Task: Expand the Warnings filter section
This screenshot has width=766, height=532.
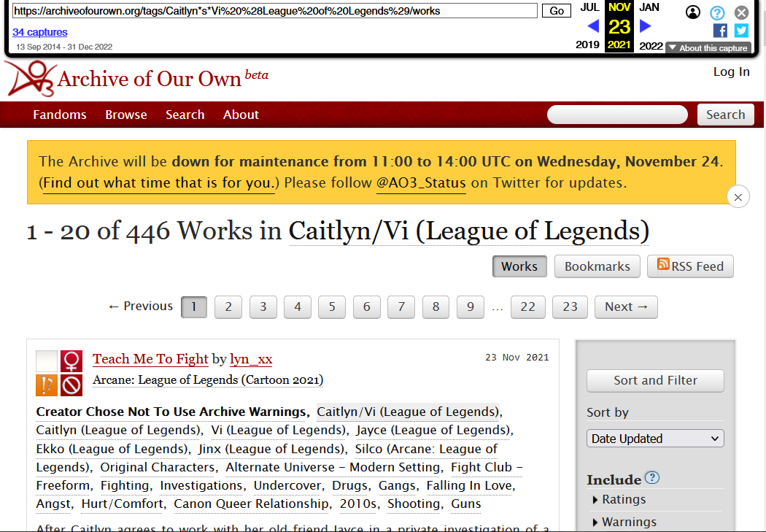Action: 624,523
